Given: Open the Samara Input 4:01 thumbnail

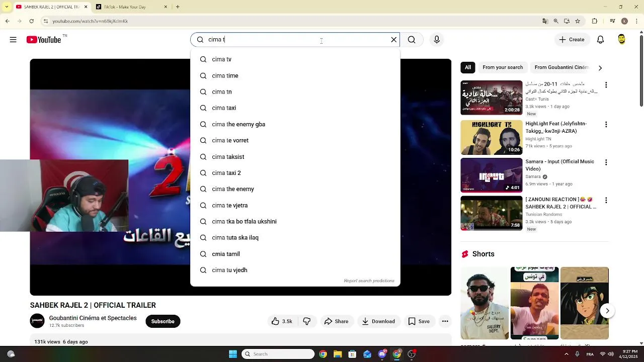Looking at the screenshot, I should pos(492,175).
